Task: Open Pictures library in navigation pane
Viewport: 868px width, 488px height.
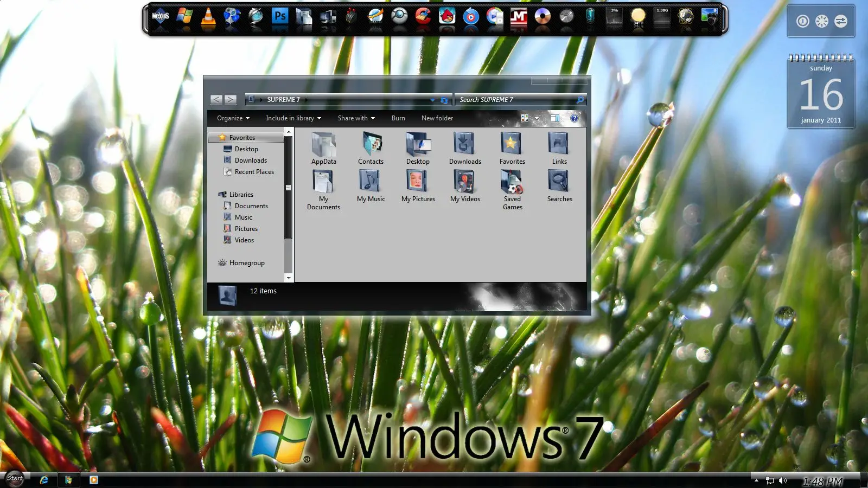Action: (x=241, y=229)
